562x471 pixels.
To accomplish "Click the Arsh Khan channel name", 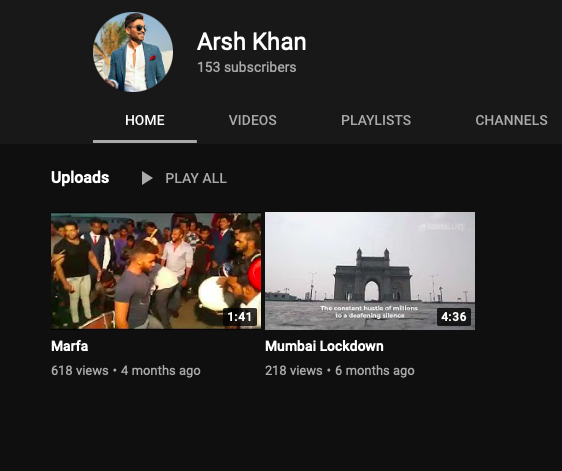I will 252,42.
